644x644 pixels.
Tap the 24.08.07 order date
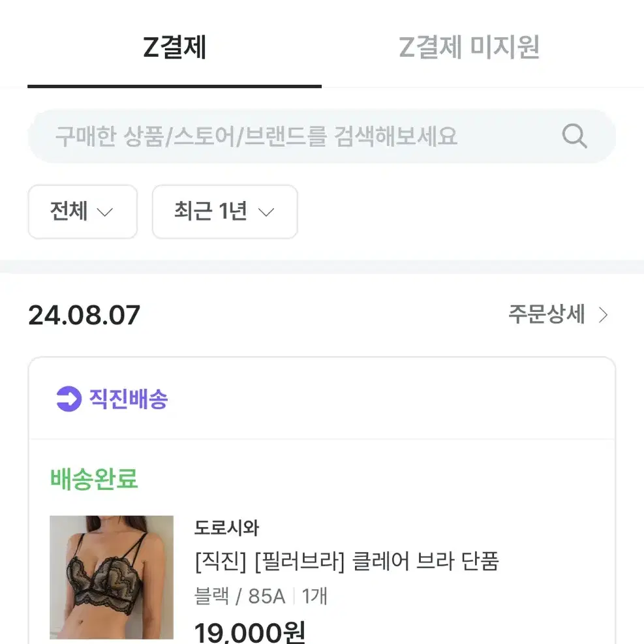pyautogui.click(x=84, y=315)
